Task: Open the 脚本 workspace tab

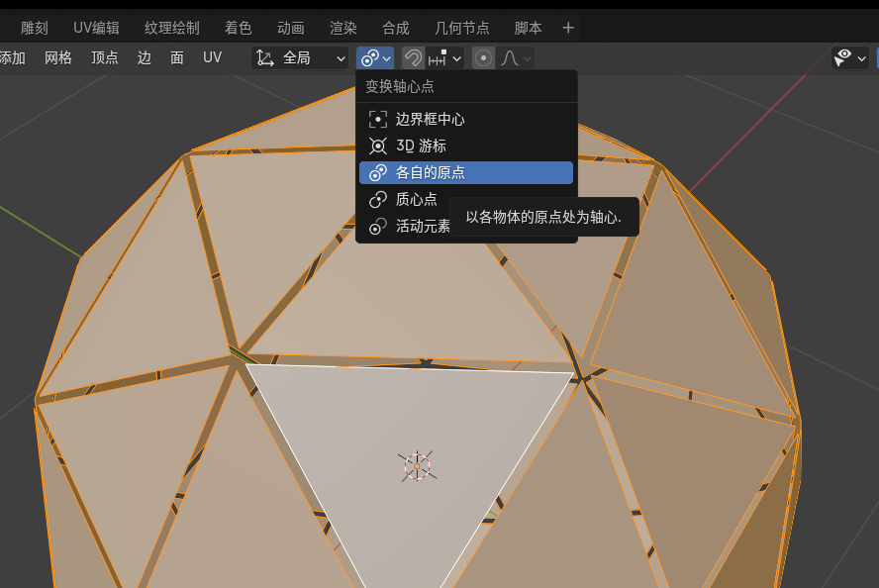Action: (x=528, y=28)
